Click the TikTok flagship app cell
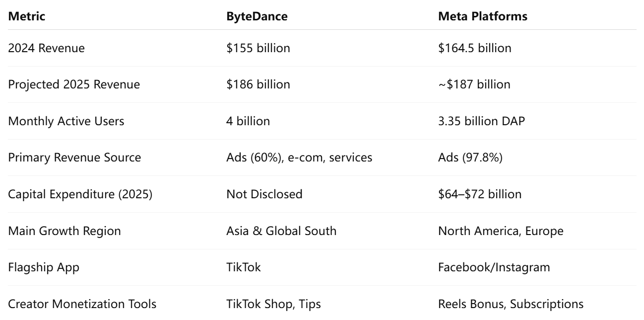644x320 pixels. coord(243,267)
